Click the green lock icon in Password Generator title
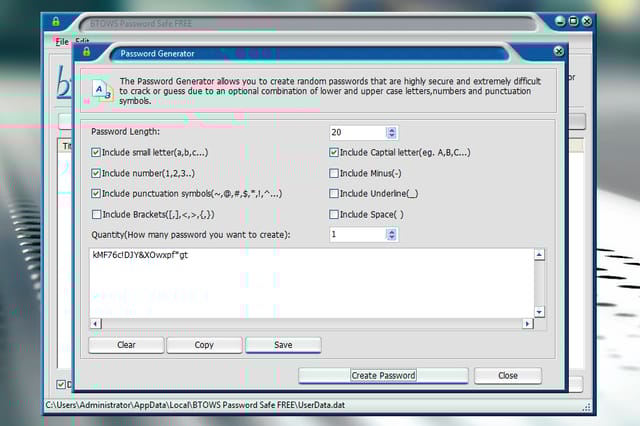 [x=87, y=52]
